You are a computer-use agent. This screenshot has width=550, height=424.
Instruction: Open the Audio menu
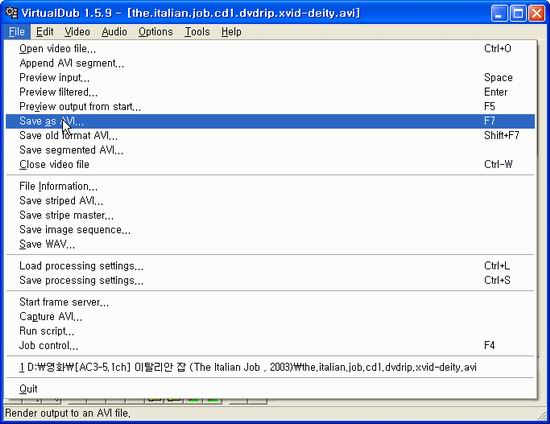(x=114, y=32)
